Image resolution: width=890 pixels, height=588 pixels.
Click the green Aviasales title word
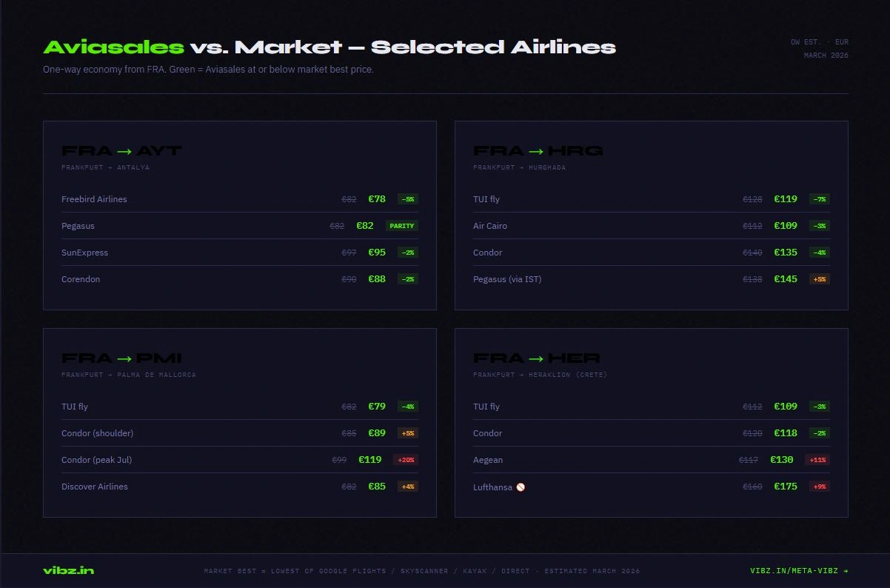[113, 47]
